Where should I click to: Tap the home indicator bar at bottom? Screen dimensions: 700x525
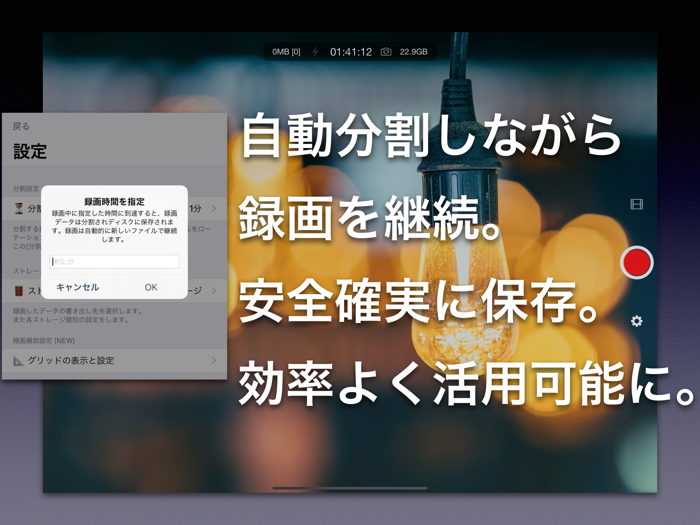350,488
